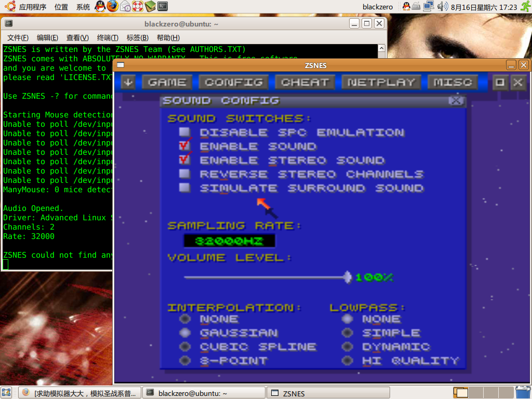The height and width of the screenshot is (399, 532).
Task: Open the 位置 places menu
Action: click(61, 7)
